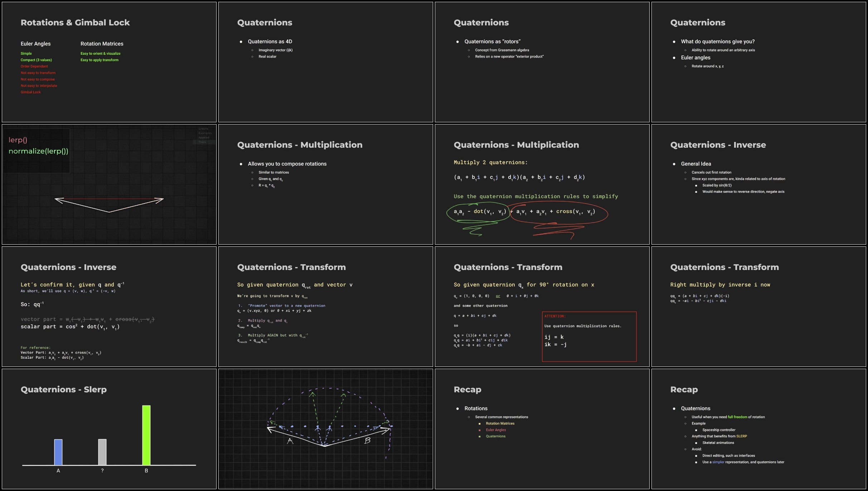868x491 pixels.
Task: Select the slide about composing rotations
Action: [x=326, y=185]
